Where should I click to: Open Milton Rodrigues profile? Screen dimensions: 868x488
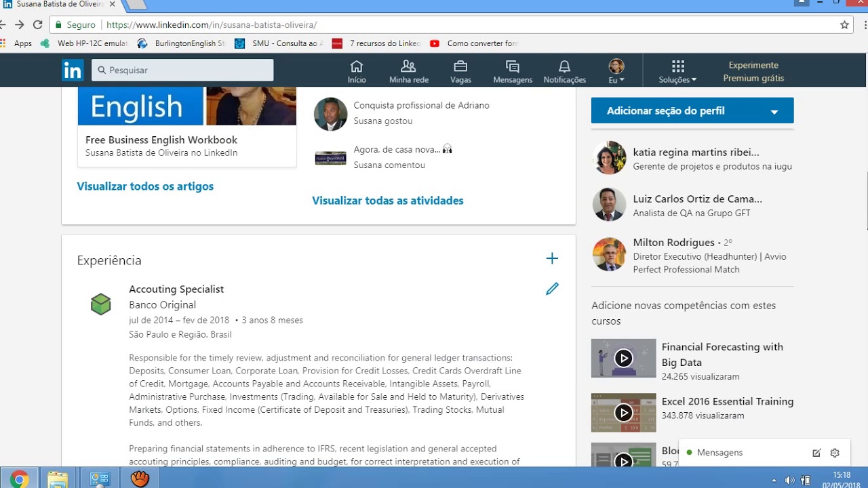coord(673,242)
